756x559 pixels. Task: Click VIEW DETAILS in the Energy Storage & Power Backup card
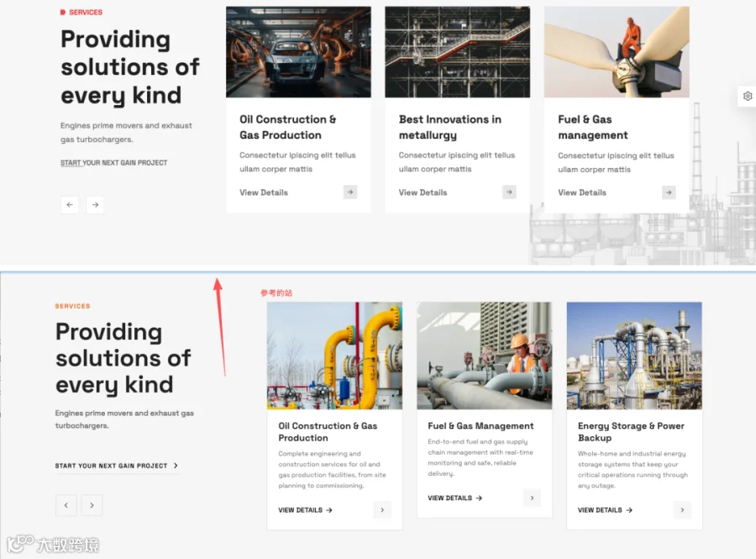(x=605, y=509)
